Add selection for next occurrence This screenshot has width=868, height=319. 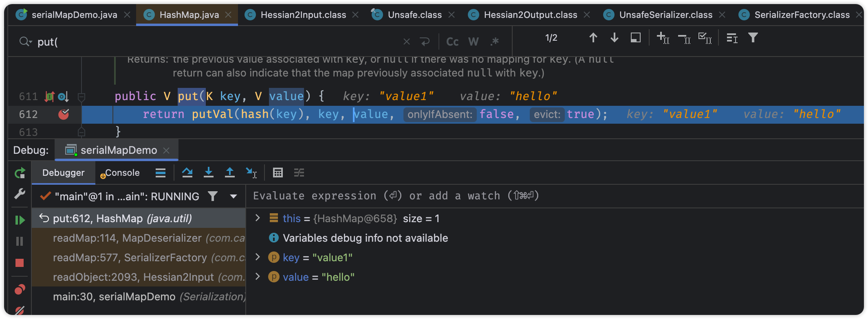pyautogui.click(x=663, y=38)
